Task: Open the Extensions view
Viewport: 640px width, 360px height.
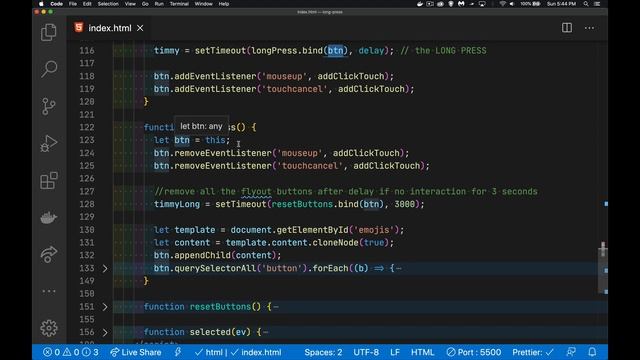Action: [49, 180]
